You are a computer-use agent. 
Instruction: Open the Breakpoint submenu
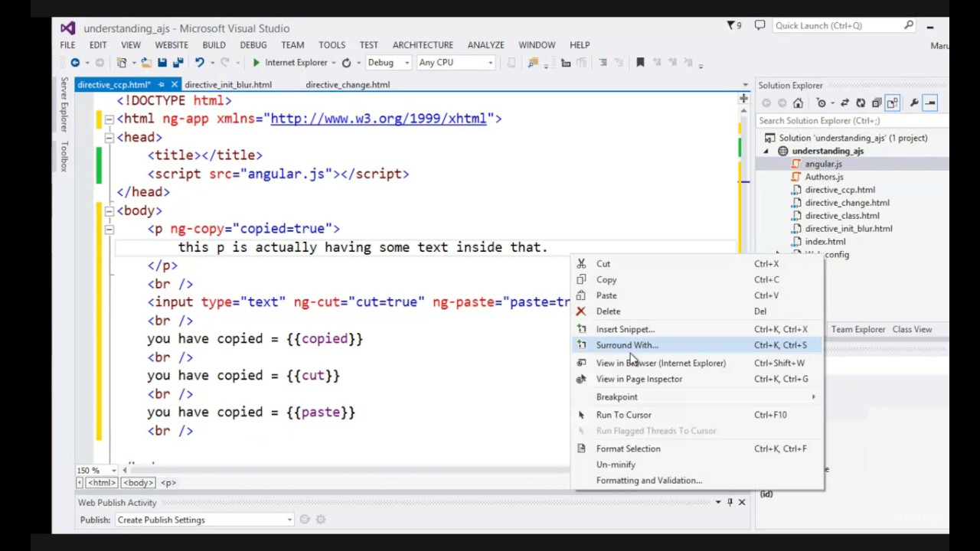698,397
